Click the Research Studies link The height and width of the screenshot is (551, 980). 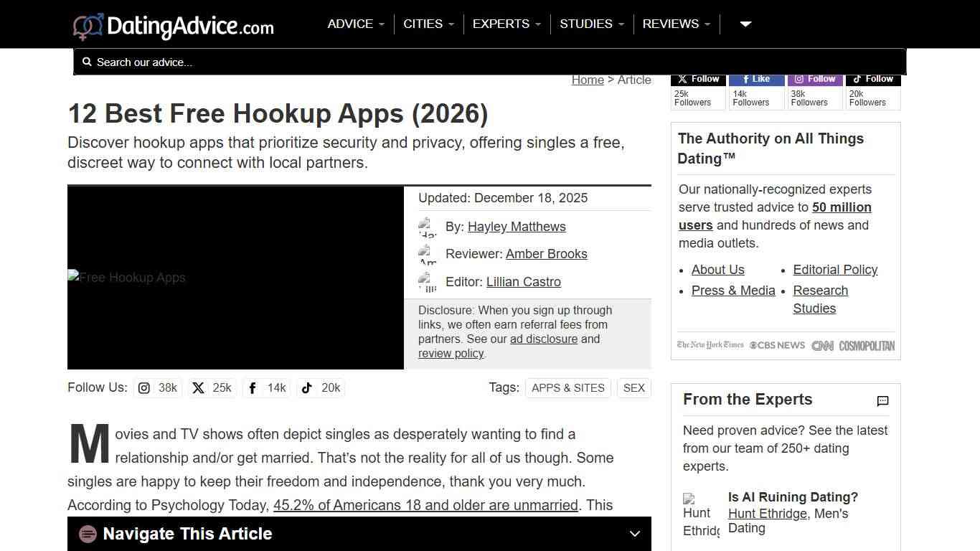click(820, 299)
